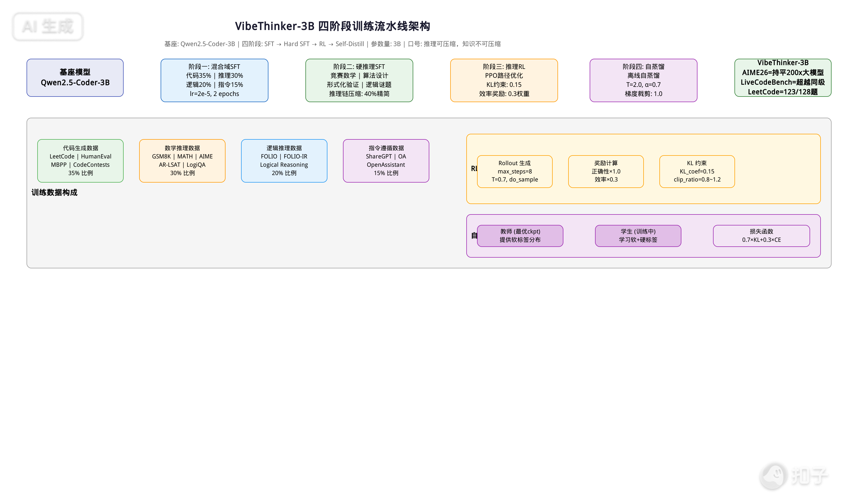
Task: Click the 逻辑推理数据 data card
Action: click(x=284, y=161)
